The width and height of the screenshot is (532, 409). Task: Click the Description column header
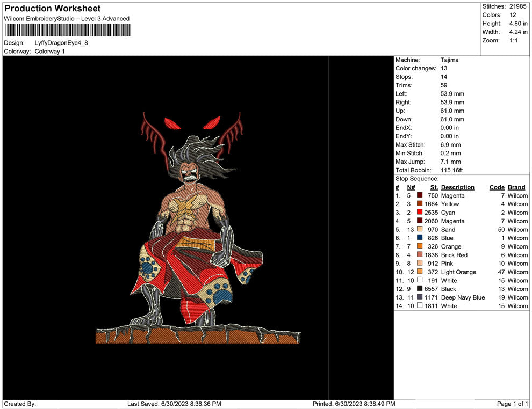pos(458,187)
